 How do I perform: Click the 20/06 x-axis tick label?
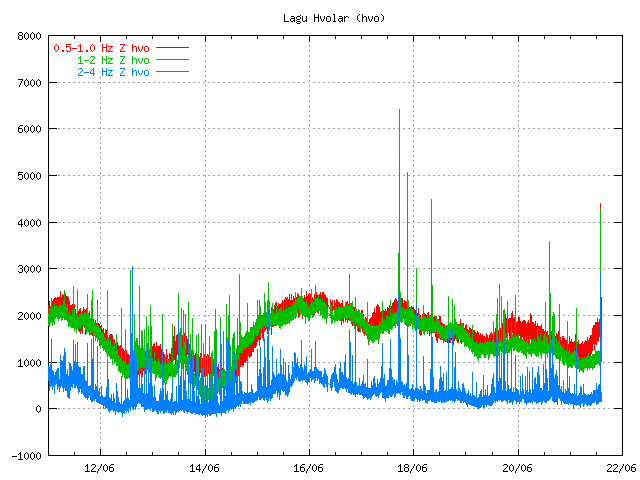click(517, 467)
